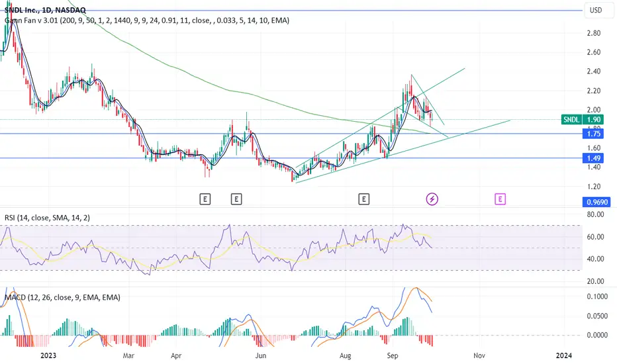The height and width of the screenshot is (364, 617).
Task: Select the RSI (14, close, SMA, 14, 2) label
Action: (x=47, y=217)
